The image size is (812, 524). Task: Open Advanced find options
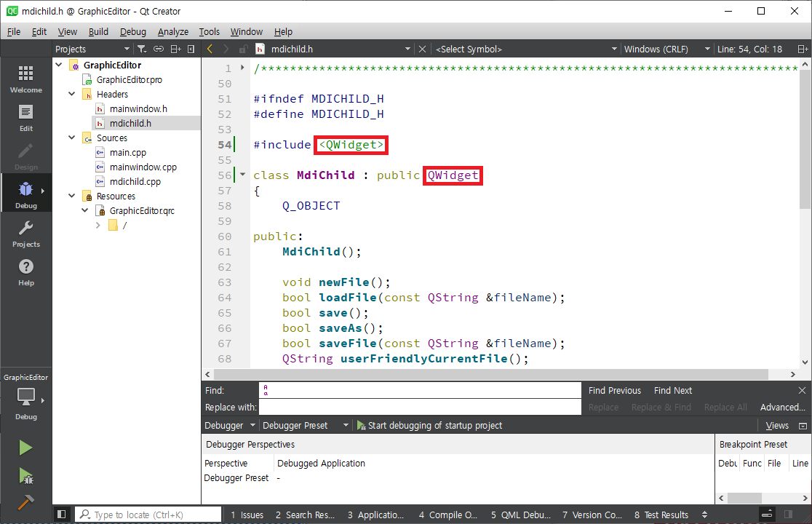[x=782, y=408]
